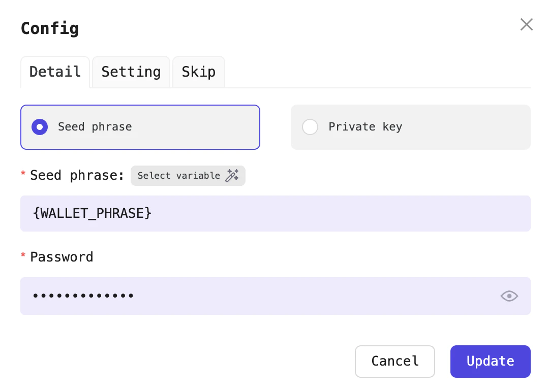The height and width of the screenshot is (392, 548).
Task: Select the Private key radio button
Action: [x=310, y=127]
